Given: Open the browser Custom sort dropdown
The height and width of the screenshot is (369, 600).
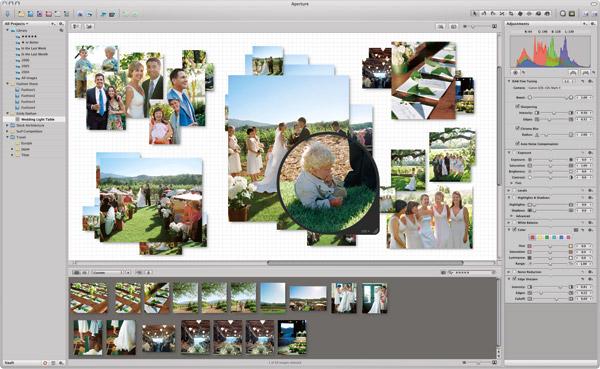Looking at the screenshot, I should [x=108, y=273].
